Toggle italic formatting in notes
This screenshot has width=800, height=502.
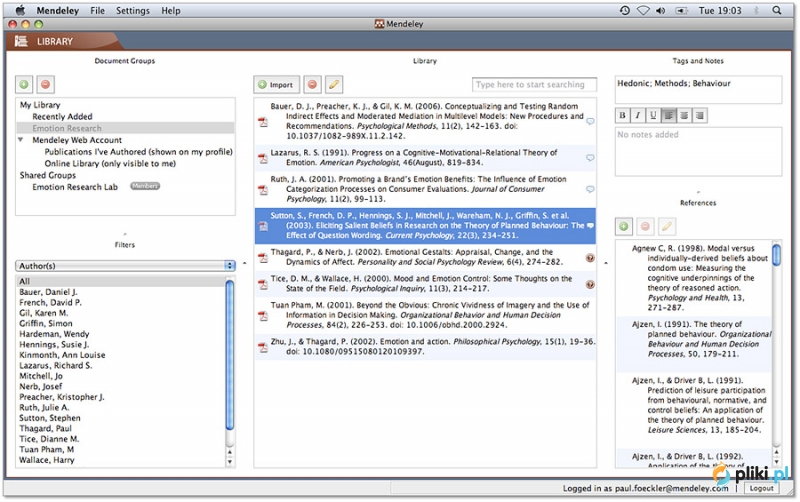coord(638,116)
